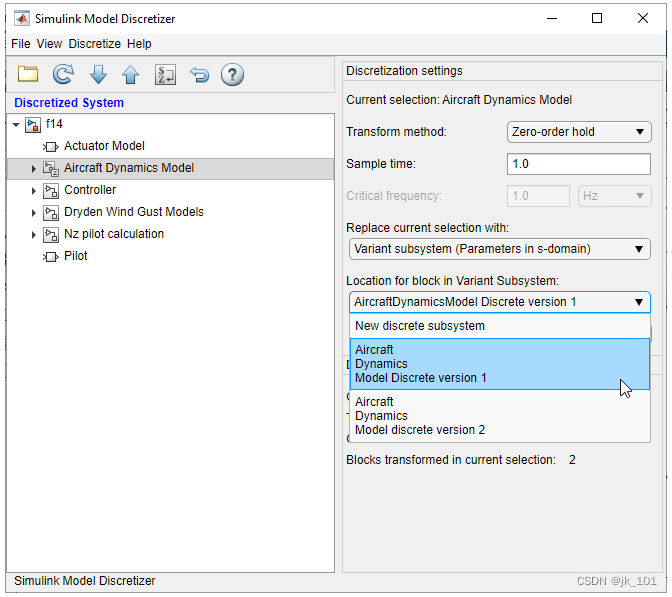Choose 'New discrete subsystem' from the list

[420, 326]
